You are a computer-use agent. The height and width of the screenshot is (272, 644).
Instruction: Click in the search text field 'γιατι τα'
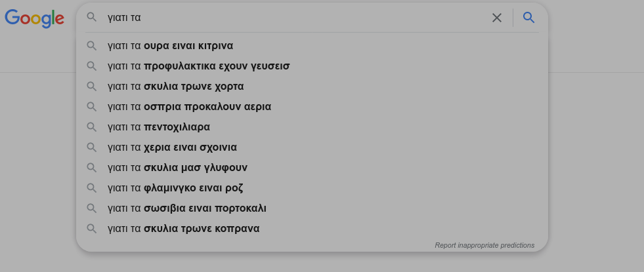(295, 18)
